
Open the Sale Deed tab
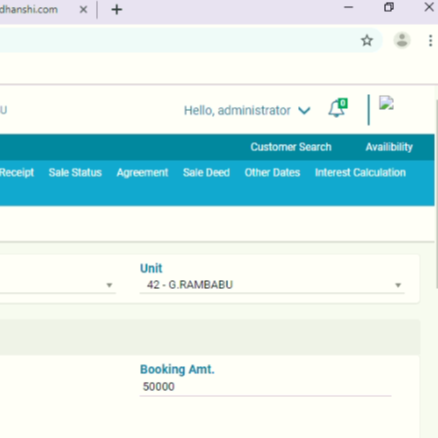206,173
